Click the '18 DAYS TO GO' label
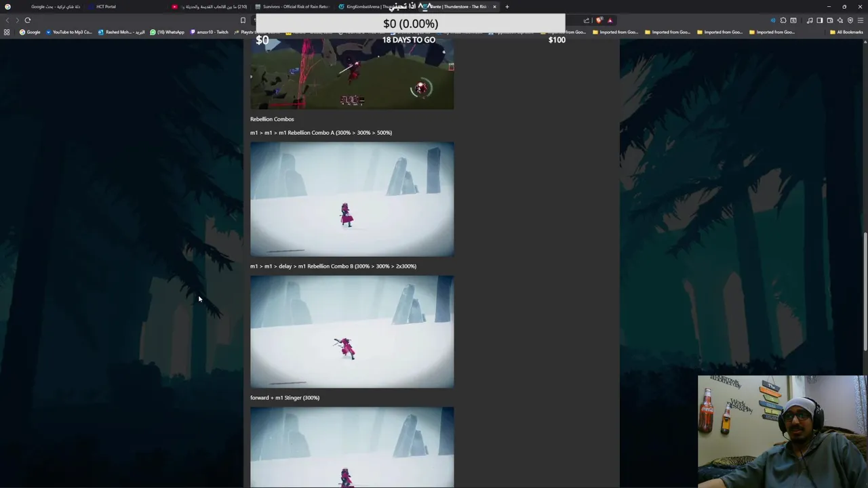The height and width of the screenshot is (488, 868). pos(409,40)
